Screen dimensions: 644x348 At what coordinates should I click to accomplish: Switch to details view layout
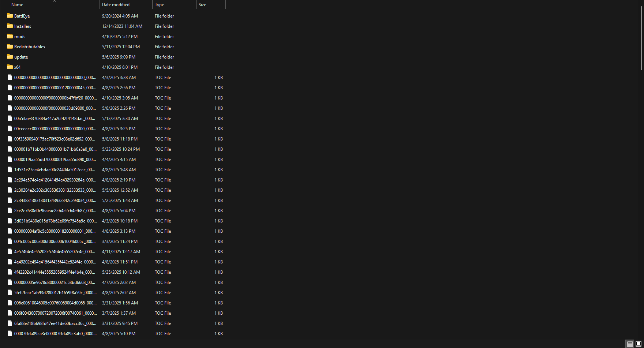630,344
